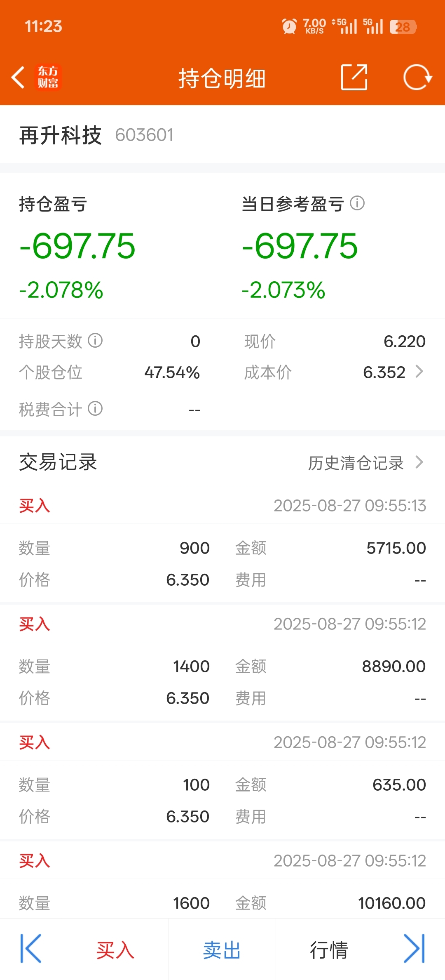Image resolution: width=445 pixels, height=980 pixels.
Task: Open the share/export icon in header
Action: 354,77
